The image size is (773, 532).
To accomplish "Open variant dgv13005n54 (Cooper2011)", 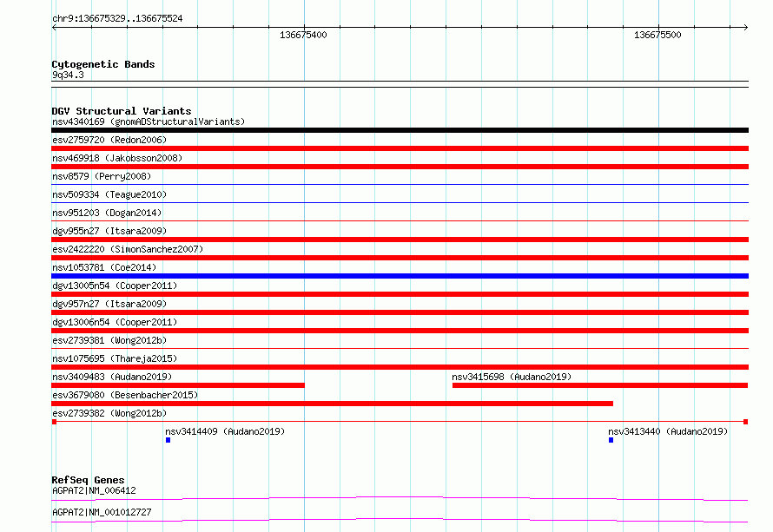I will click(x=115, y=286).
